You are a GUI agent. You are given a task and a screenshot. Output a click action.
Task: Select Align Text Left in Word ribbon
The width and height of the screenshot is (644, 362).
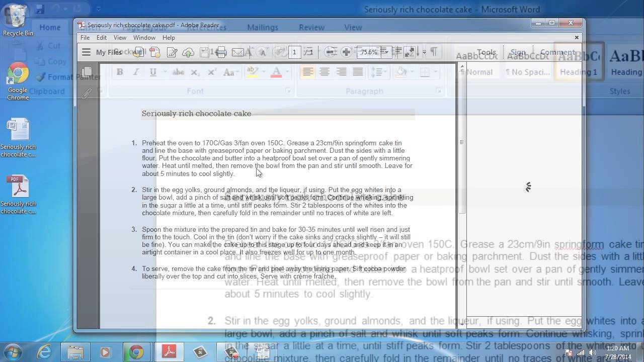[308, 72]
